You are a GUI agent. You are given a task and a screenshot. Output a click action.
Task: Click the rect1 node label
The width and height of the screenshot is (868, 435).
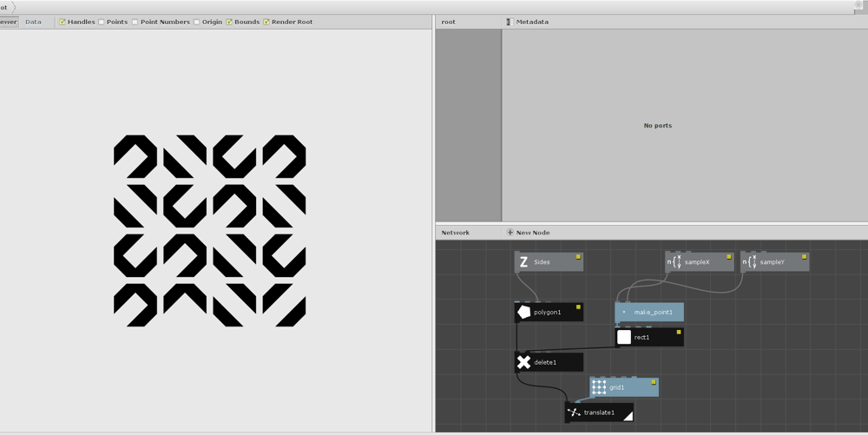pos(641,337)
